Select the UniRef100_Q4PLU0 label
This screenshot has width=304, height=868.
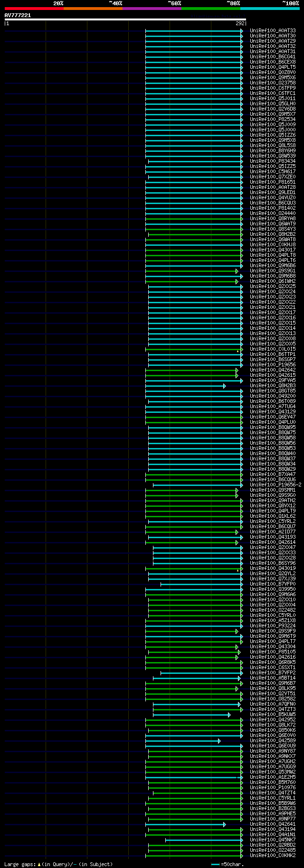point(273,422)
